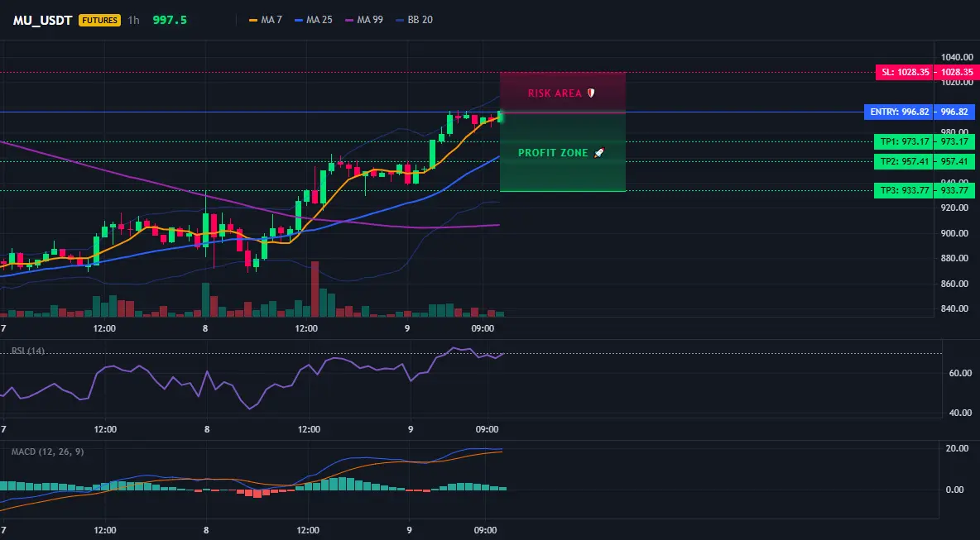The height and width of the screenshot is (540, 980).
Task: Click the RSI (14) indicator label
Action: (x=28, y=351)
